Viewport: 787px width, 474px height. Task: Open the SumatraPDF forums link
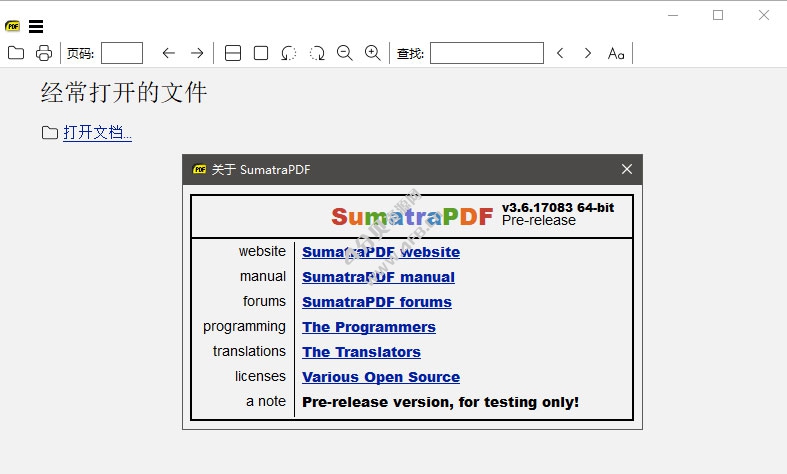click(377, 302)
